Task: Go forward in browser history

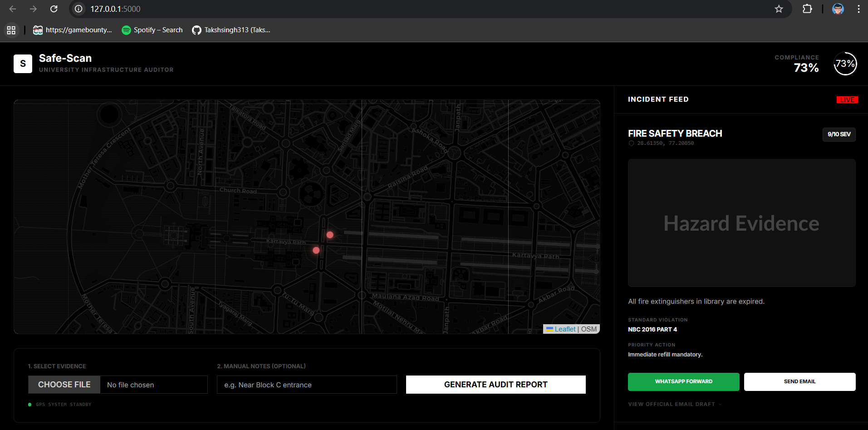Action: 33,9
